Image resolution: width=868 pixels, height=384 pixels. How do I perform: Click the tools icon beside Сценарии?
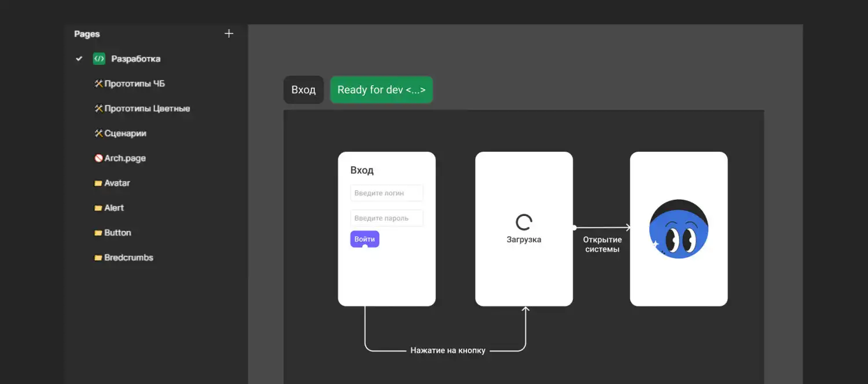(98, 133)
